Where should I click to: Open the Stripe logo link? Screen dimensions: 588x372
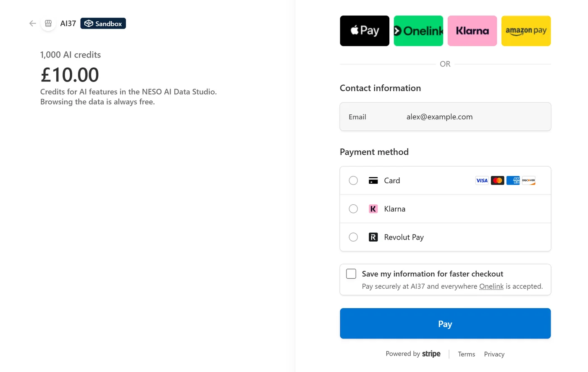pyautogui.click(x=431, y=354)
